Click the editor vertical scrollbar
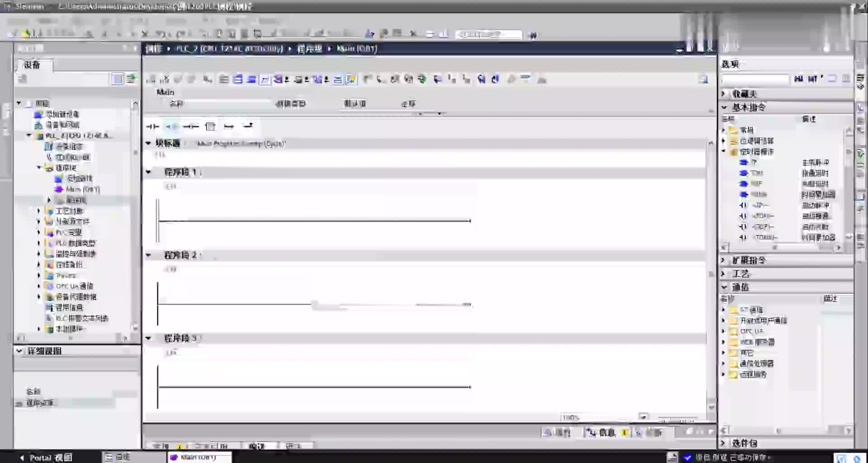Screen dimensions: 868x463 [x=711, y=274]
